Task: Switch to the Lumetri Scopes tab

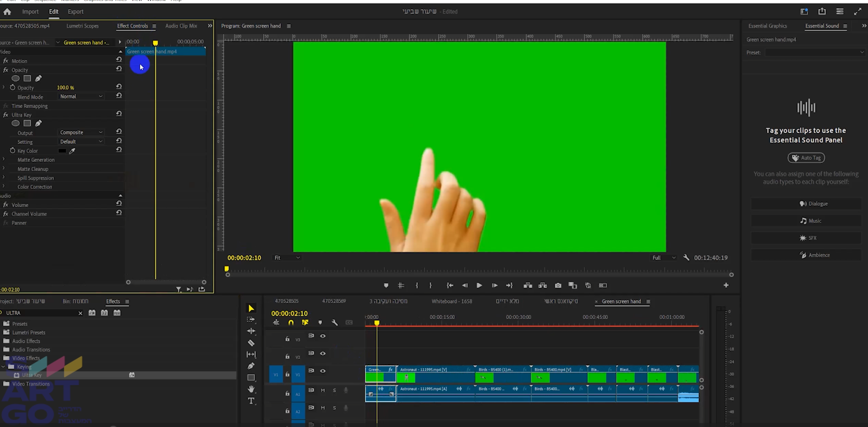Action: [82, 26]
